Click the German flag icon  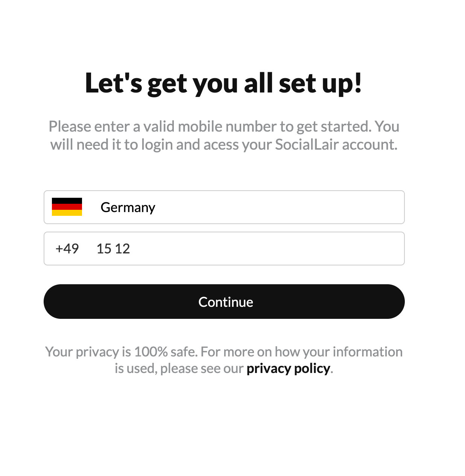coord(67,207)
